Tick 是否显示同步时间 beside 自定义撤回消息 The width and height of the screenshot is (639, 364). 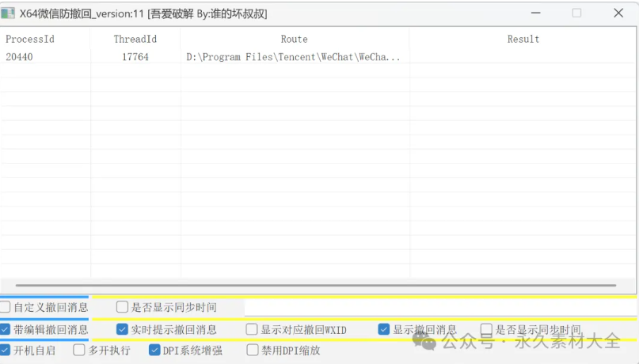click(x=122, y=307)
